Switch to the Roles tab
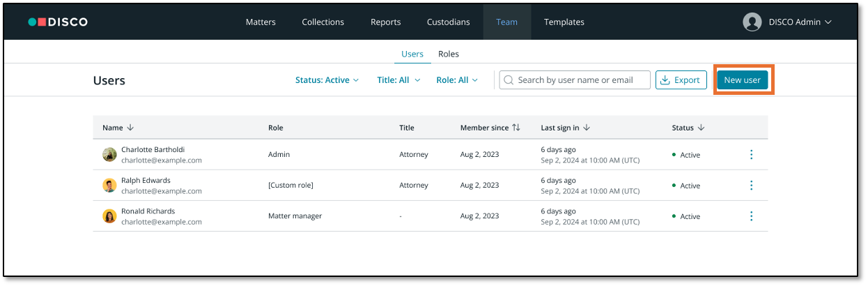 tap(449, 54)
